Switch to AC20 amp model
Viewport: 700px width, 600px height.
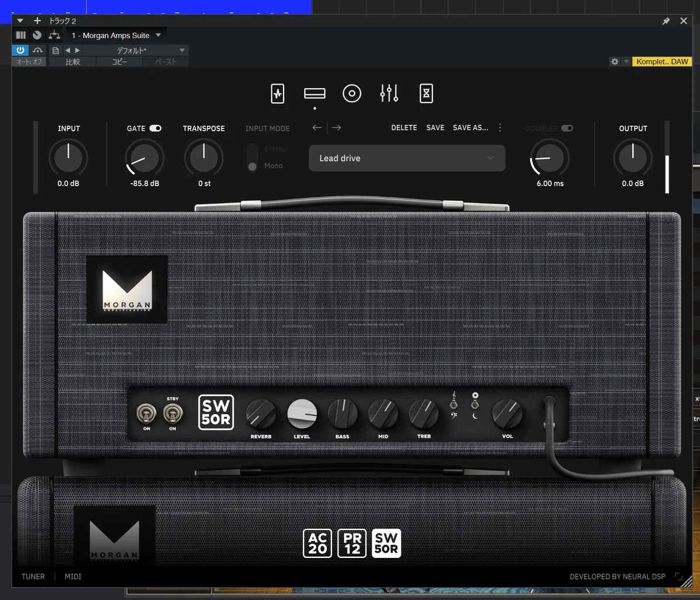[318, 543]
